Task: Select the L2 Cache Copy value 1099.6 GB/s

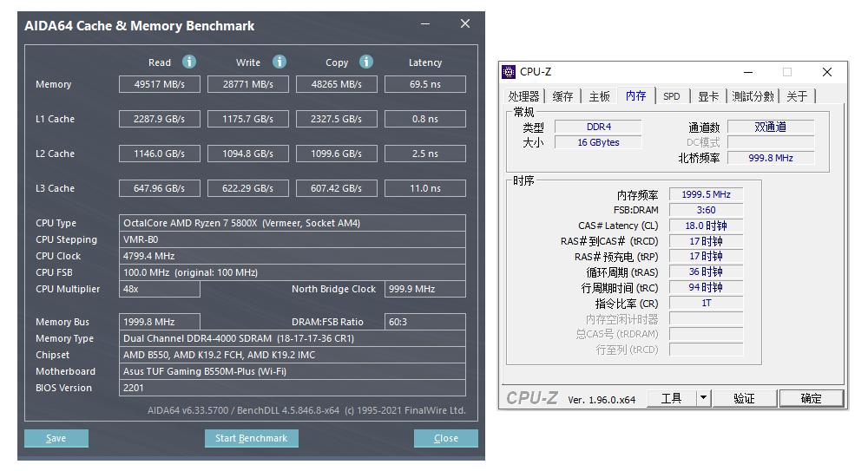Action: tap(337, 154)
